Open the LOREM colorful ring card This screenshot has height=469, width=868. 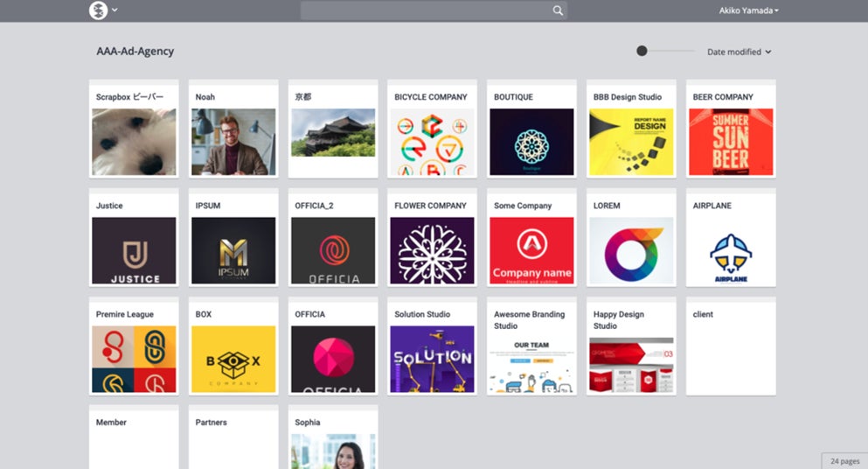pyautogui.click(x=631, y=237)
